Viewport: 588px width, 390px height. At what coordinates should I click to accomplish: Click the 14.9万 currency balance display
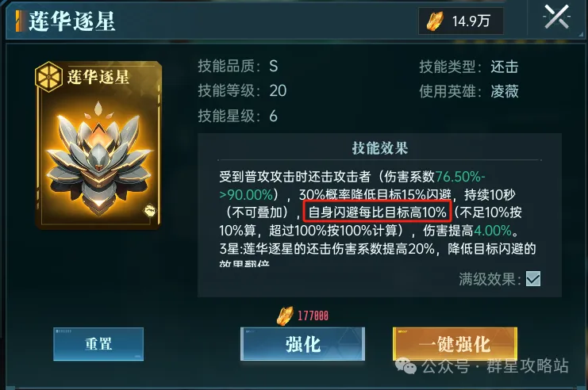[461, 21]
